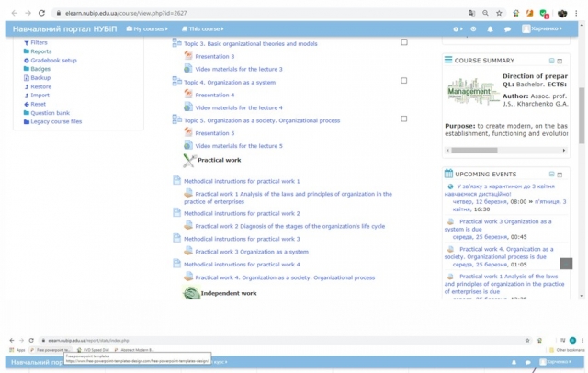Click the grey scroll-to-top square button
This screenshot has height=373, width=588.
click(566, 264)
